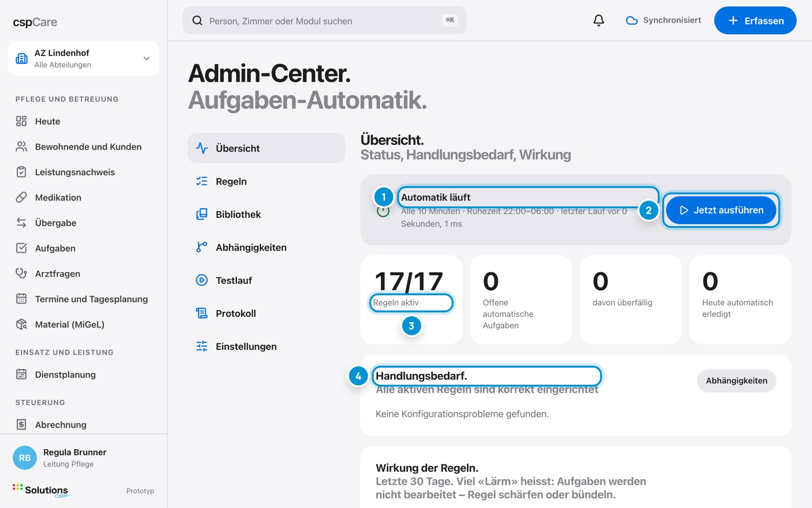This screenshot has width=812, height=508.
Task: Click the Offene automatische Aufgaben card
Action: coord(521,300)
